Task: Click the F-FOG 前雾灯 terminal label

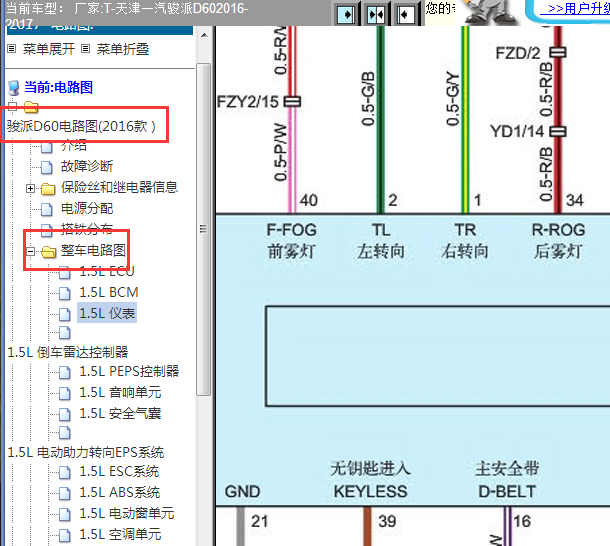Action: [x=291, y=241]
